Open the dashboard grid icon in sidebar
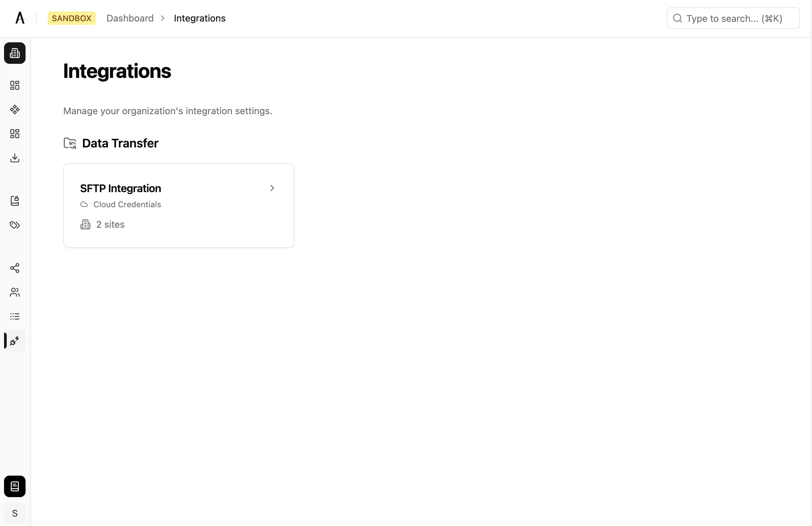The image size is (812, 526). click(14, 85)
